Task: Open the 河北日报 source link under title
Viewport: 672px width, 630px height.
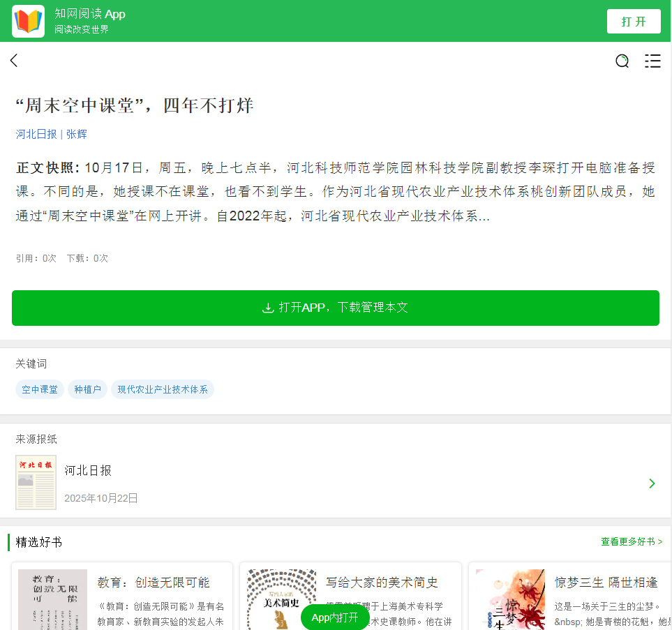Action: coord(36,134)
